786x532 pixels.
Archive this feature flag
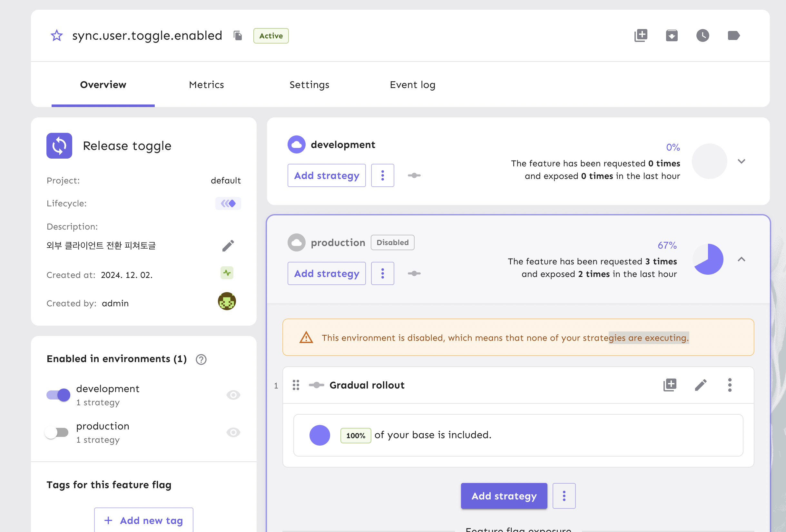[x=671, y=35]
